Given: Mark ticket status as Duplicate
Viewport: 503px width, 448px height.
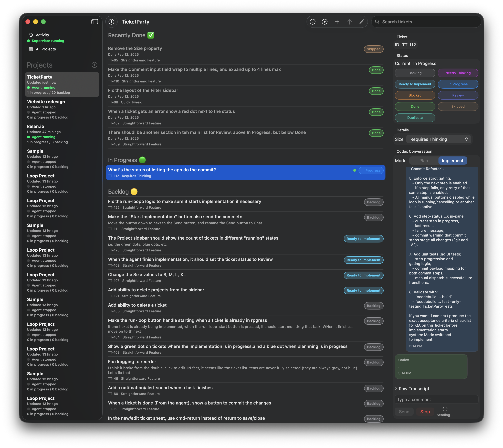Looking at the screenshot, I should pyautogui.click(x=415, y=118).
